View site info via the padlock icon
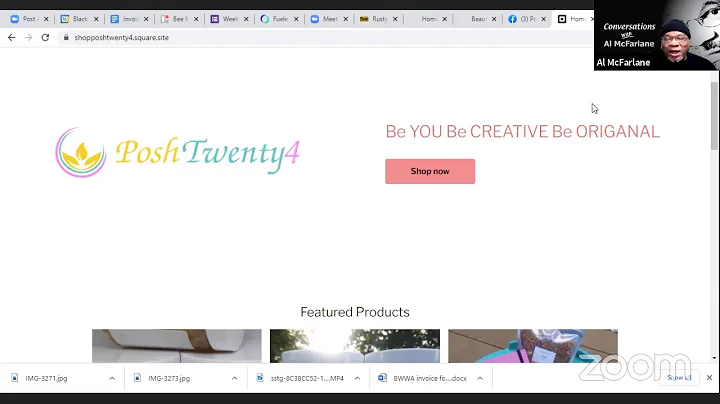This screenshot has width=720, height=404. click(66, 38)
